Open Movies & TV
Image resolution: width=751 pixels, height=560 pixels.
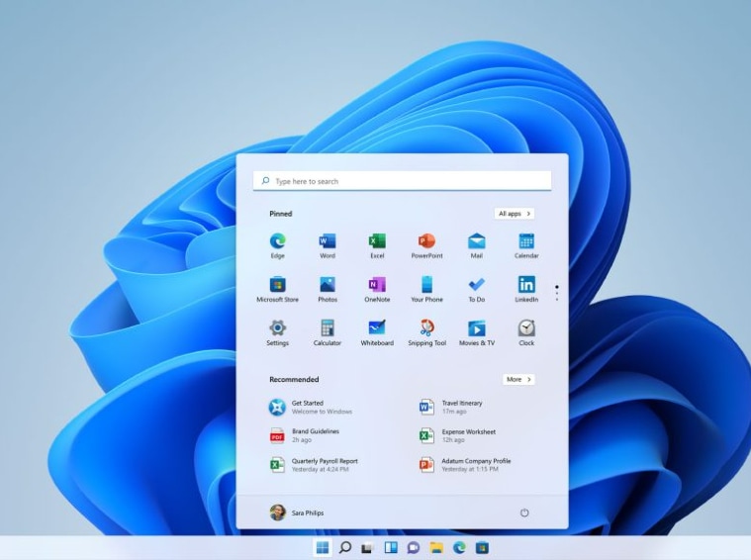(477, 333)
